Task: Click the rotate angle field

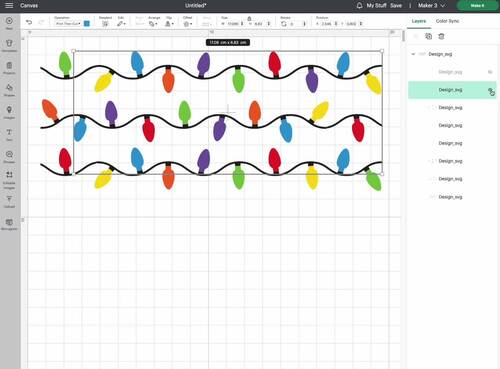Action: 295,24
